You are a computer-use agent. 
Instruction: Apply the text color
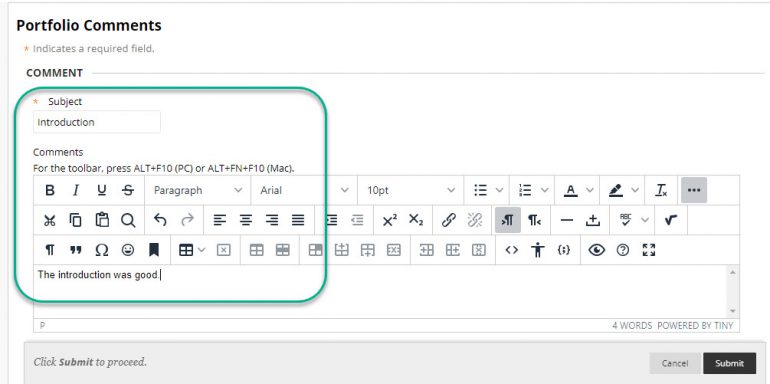coord(570,191)
